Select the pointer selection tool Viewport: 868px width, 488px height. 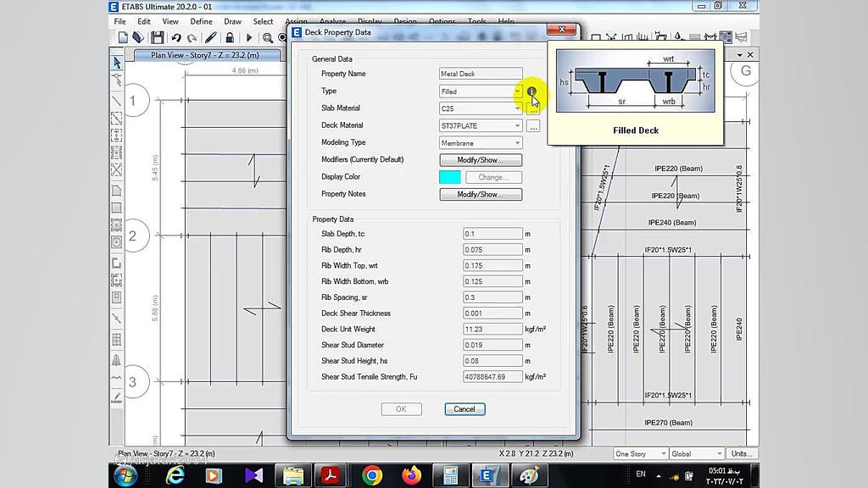point(117,63)
